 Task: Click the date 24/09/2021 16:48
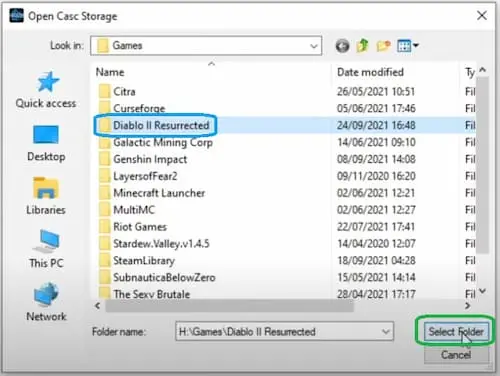point(376,125)
